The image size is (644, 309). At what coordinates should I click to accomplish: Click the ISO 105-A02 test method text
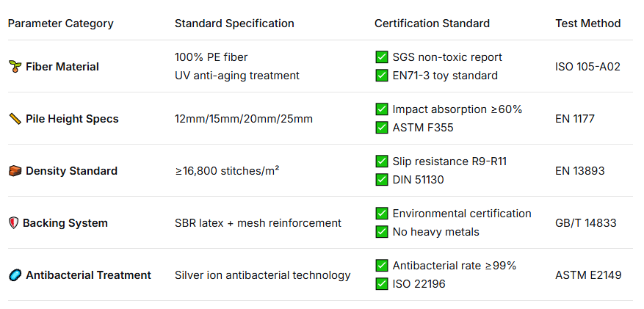[587, 67]
